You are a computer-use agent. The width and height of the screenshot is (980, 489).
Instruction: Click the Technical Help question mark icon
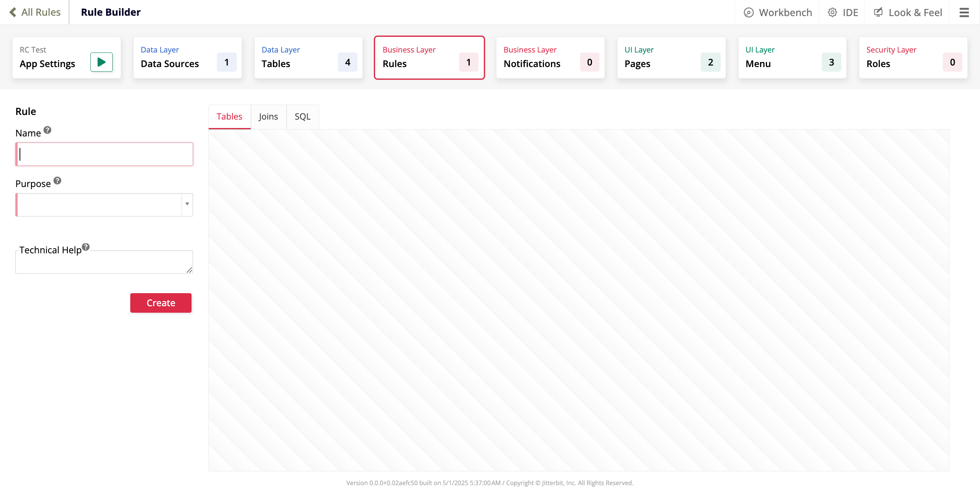click(x=86, y=247)
